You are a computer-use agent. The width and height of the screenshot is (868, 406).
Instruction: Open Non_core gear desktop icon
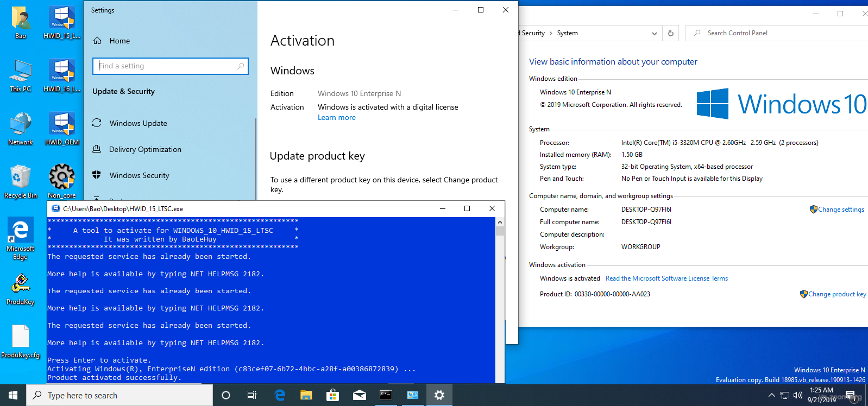(x=61, y=182)
